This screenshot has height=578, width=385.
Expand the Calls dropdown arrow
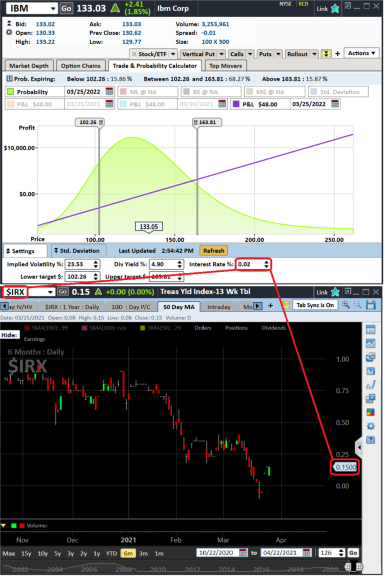click(x=250, y=54)
